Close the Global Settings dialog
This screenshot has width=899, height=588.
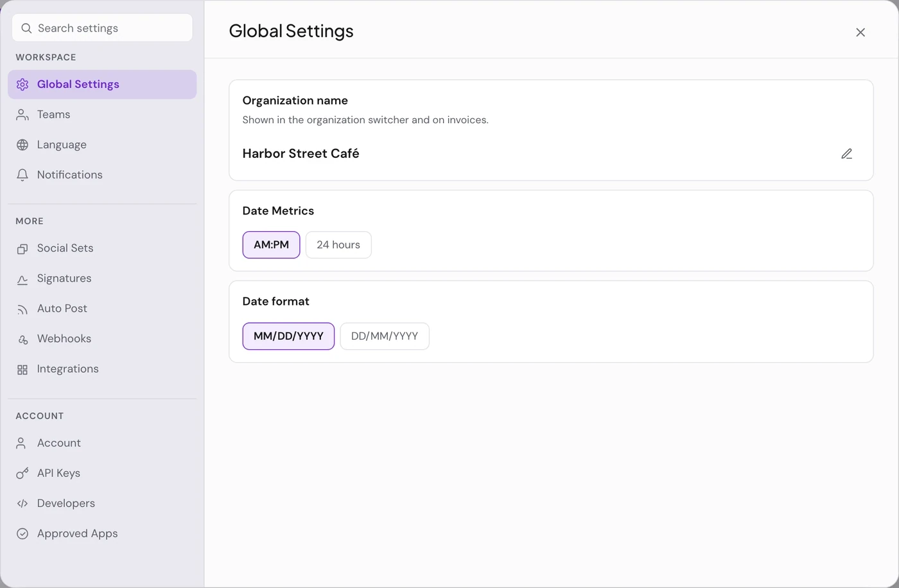(860, 32)
